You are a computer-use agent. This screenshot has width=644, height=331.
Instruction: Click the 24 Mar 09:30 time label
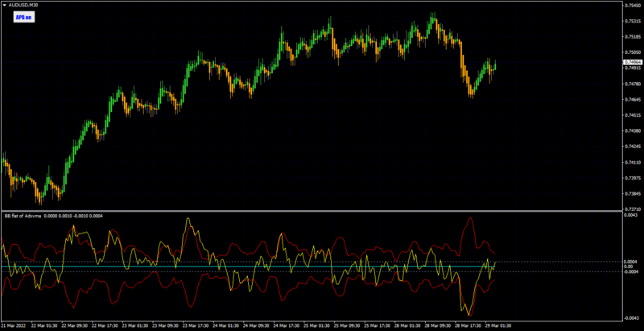pos(255,325)
